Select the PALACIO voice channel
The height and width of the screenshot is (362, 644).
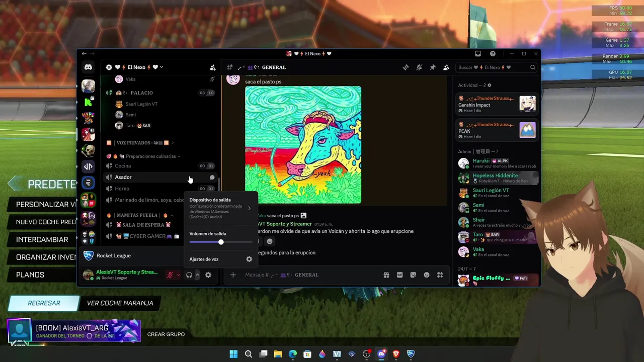click(x=160, y=93)
